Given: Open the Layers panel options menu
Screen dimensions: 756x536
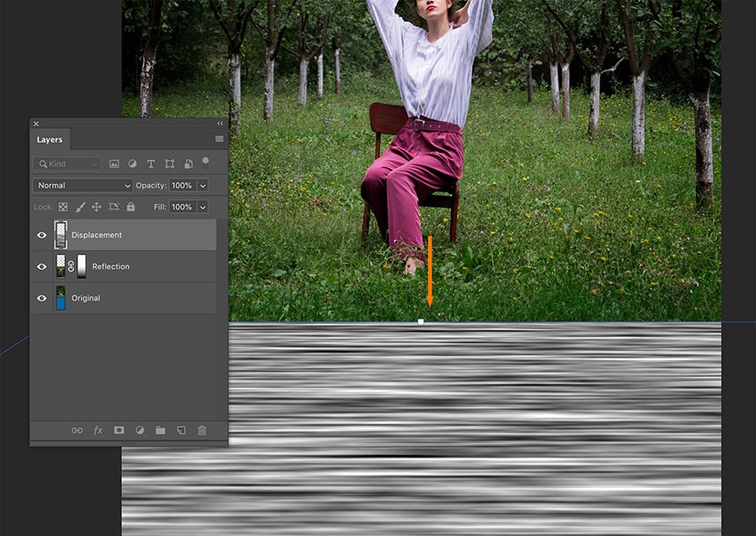Looking at the screenshot, I should (219, 139).
